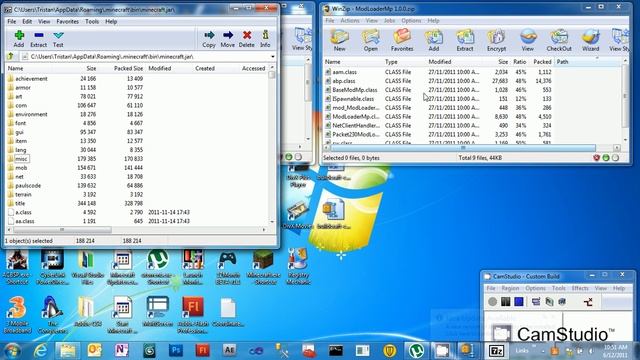Open the Help menu in 7-Zip
This screenshot has width=640, height=360.
pos(111,21)
